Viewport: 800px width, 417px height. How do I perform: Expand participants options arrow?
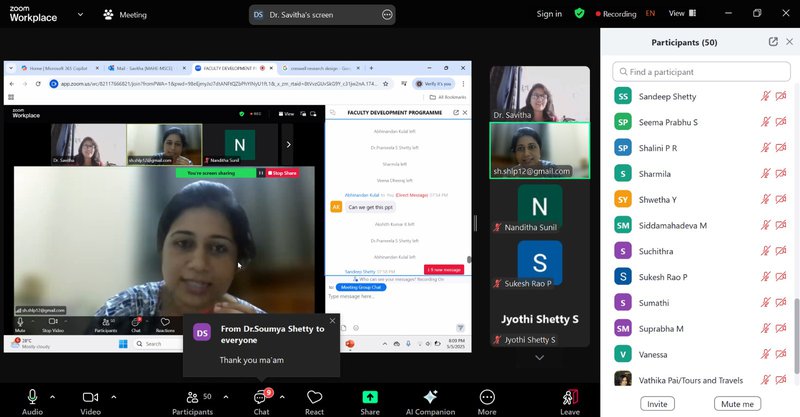pyautogui.click(x=226, y=397)
